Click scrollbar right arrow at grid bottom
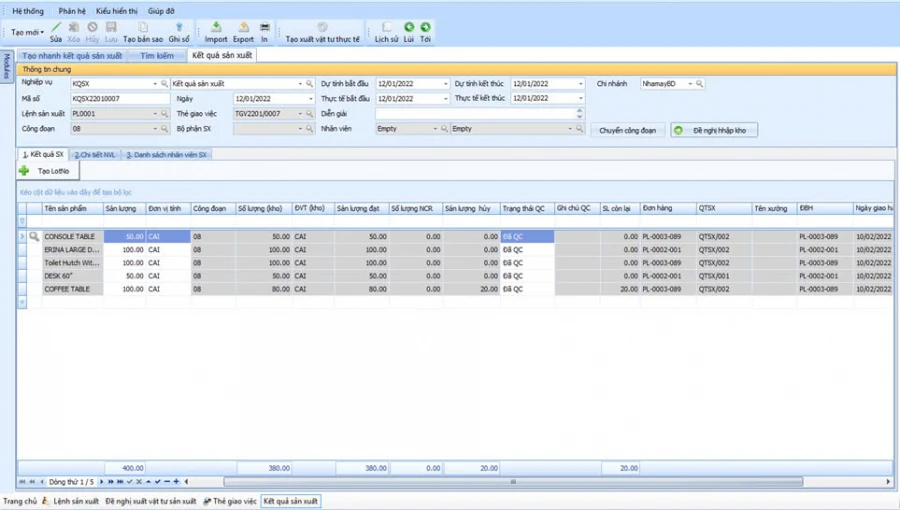 [x=888, y=482]
